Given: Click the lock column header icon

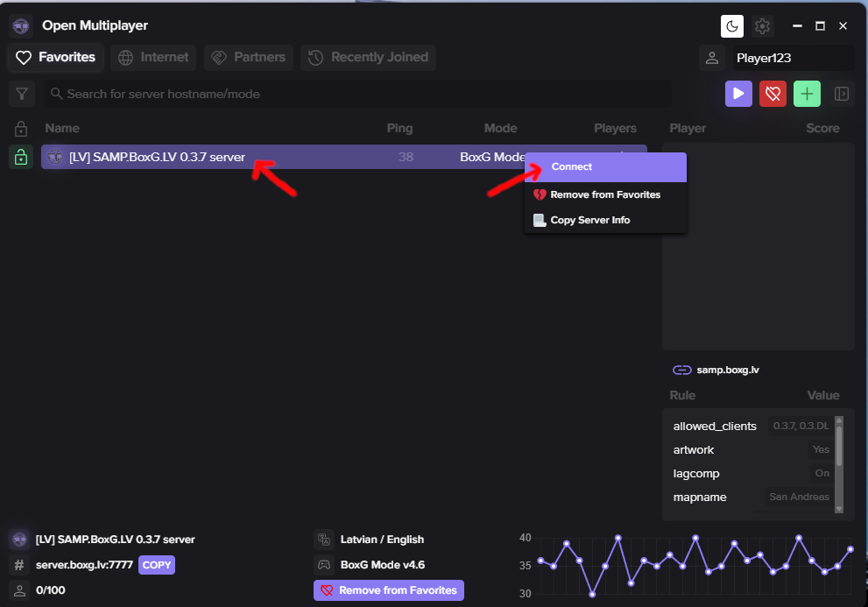Looking at the screenshot, I should pos(21,129).
